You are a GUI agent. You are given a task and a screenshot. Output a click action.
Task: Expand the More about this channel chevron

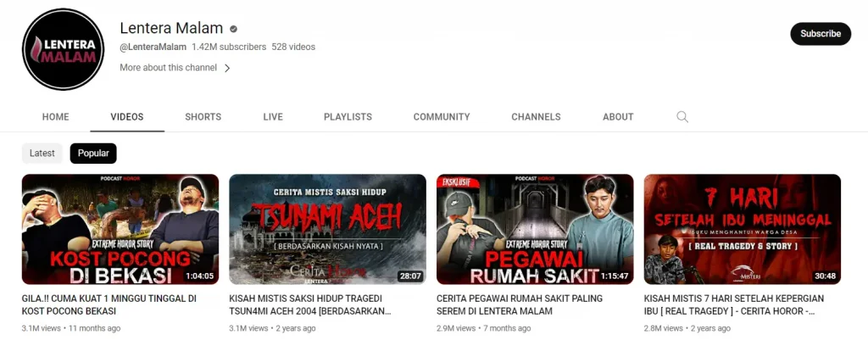tap(227, 68)
